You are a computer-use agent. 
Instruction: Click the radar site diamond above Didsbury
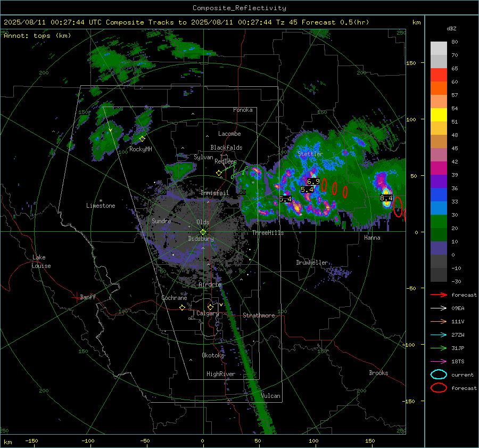(203, 232)
